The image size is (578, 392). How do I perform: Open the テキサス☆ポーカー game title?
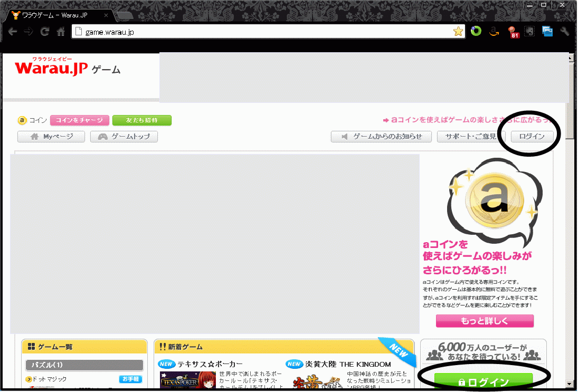pos(210,365)
